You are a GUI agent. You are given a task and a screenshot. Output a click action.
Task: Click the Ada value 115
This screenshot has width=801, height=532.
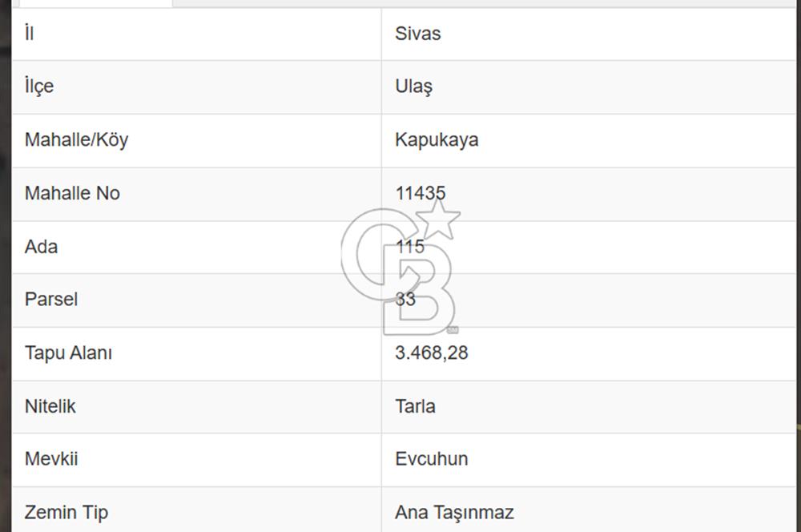tap(410, 247)
